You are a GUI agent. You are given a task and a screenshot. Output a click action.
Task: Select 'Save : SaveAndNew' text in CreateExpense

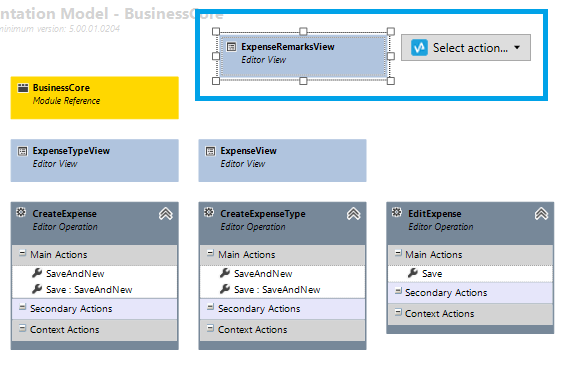point(89,290)
